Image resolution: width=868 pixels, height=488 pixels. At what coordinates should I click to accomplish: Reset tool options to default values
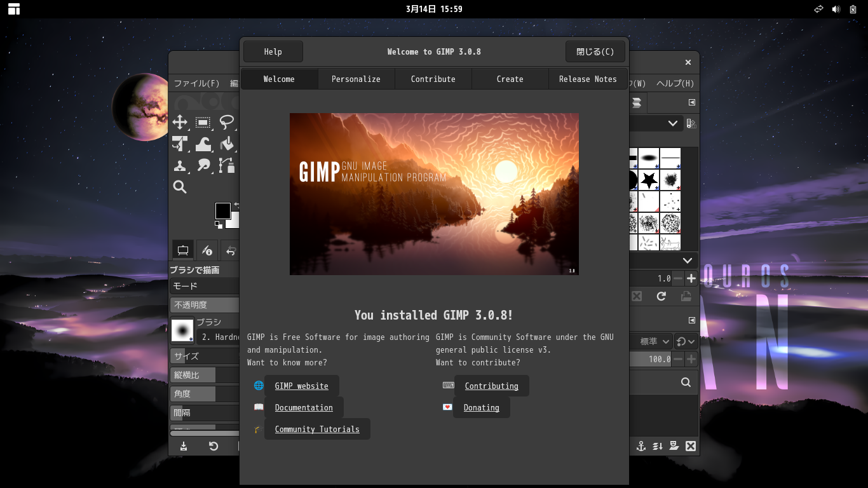(x=214, y=446)
